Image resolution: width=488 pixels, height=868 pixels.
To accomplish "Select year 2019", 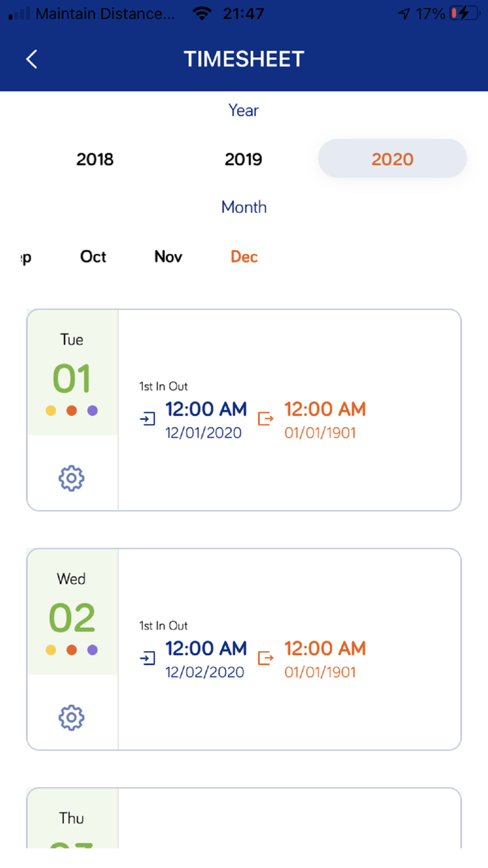I will [243, 159].
